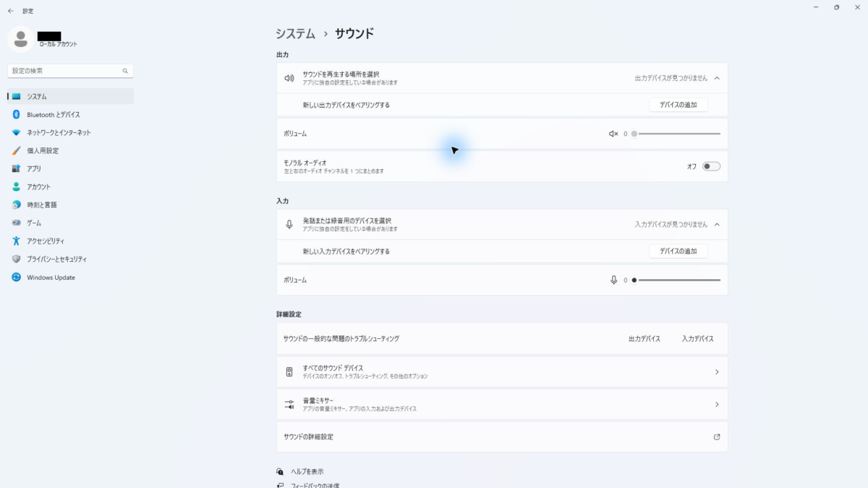The height and width of the screenshot is (488, 868).
Task: Mute the microphone via input volume icon
Action: point(613,280)
